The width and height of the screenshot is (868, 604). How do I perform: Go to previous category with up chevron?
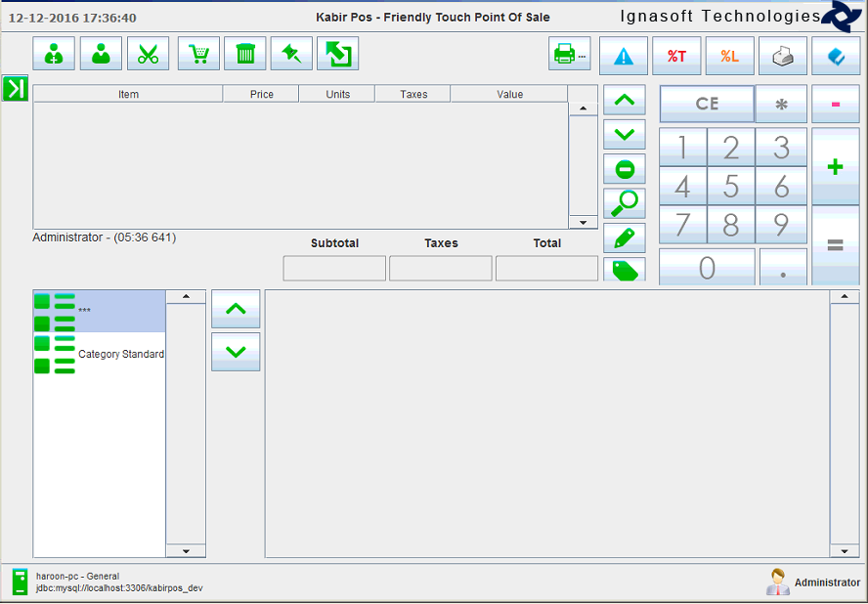tap(236, 309)
